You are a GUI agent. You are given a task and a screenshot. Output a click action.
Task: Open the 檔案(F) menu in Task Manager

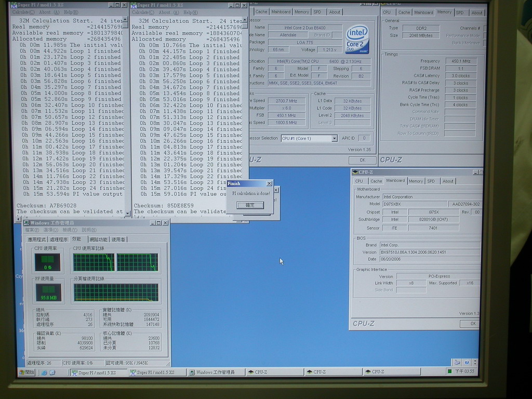32,230
